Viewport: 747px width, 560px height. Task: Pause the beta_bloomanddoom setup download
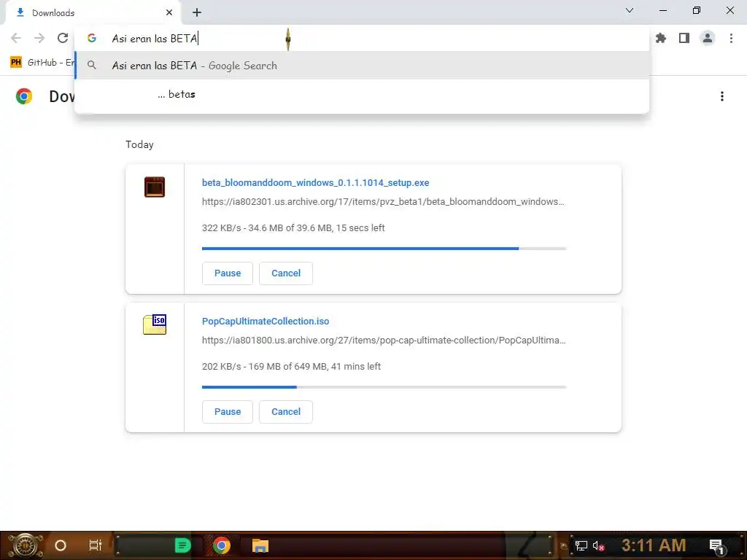click(228, 273)
